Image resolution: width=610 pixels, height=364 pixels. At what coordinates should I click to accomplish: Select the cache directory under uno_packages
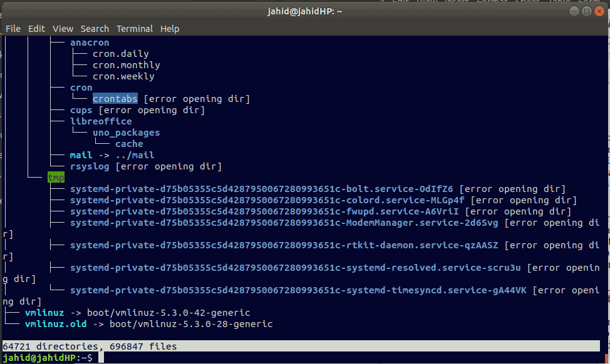(129, 143)
